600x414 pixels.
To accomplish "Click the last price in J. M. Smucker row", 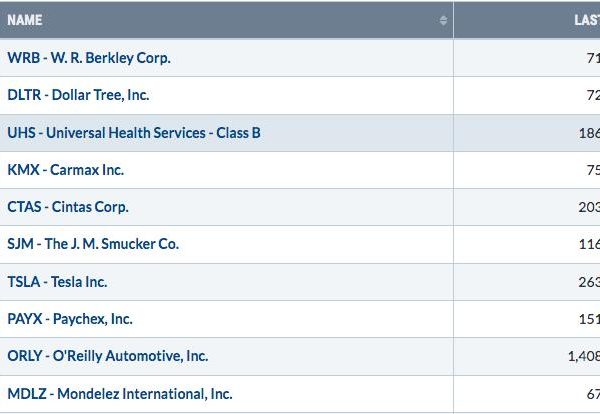I will tap(589, 244).
